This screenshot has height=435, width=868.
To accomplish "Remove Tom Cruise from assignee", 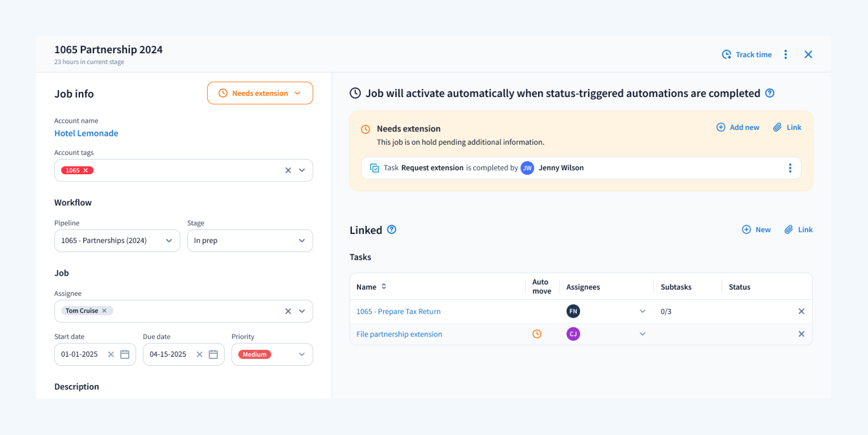I will pyautogui.click(x=104, y=311).
